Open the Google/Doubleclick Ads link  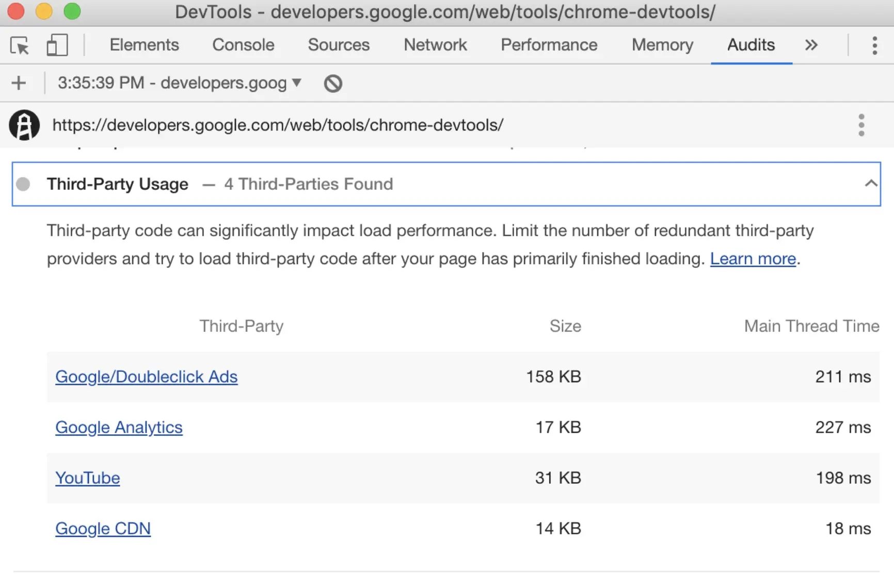click(x=146, y=377)
